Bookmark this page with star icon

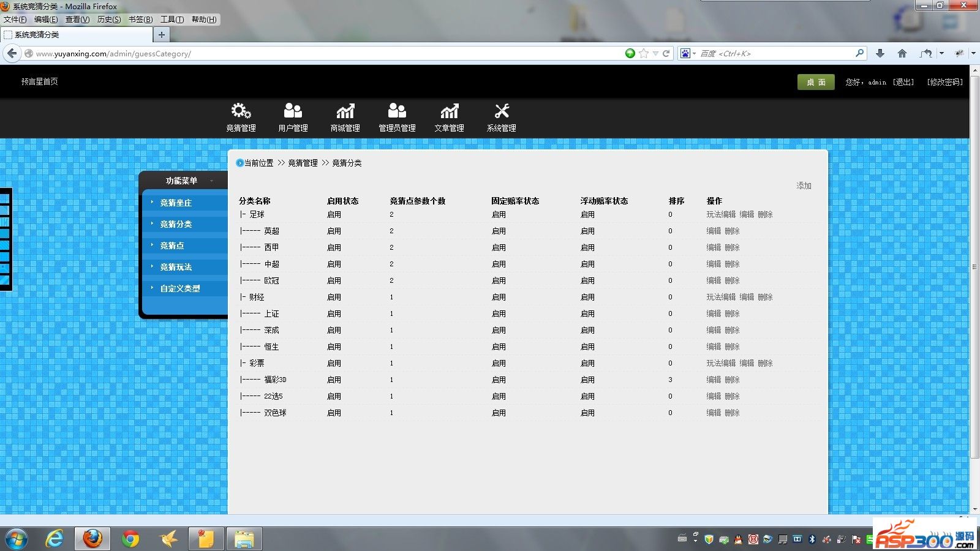(x=643, y=53)
